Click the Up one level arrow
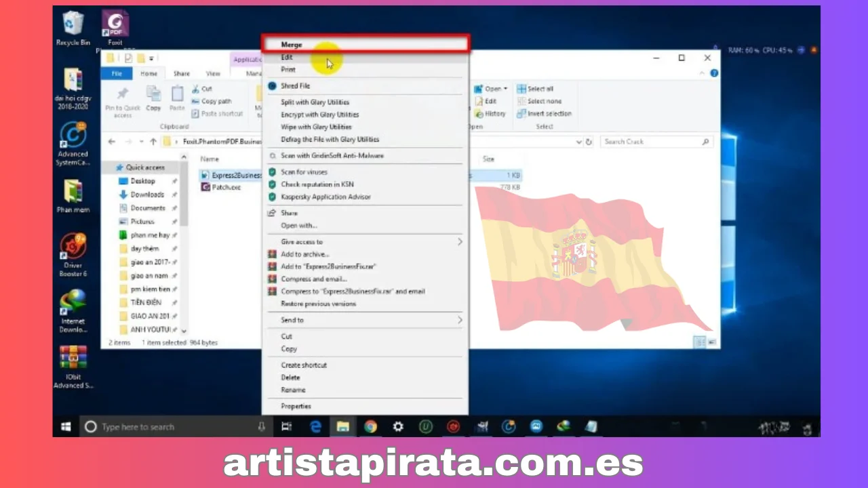 153,142
